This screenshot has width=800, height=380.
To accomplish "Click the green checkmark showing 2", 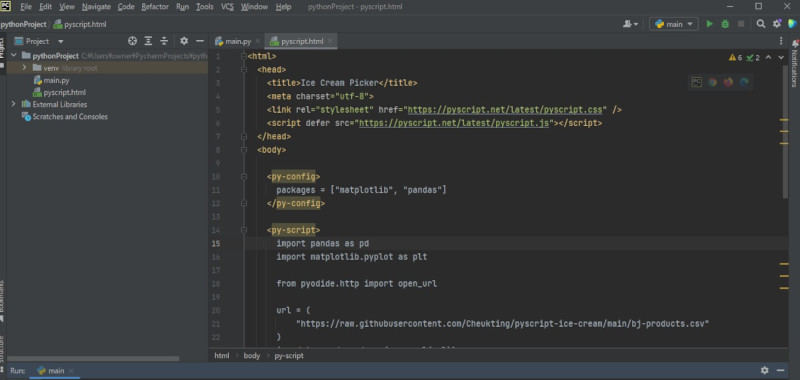I will point(753,58).
